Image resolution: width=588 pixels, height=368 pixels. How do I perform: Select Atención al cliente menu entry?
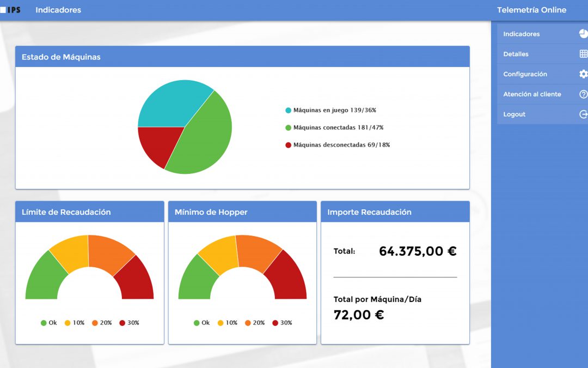[x=543, y=94]
